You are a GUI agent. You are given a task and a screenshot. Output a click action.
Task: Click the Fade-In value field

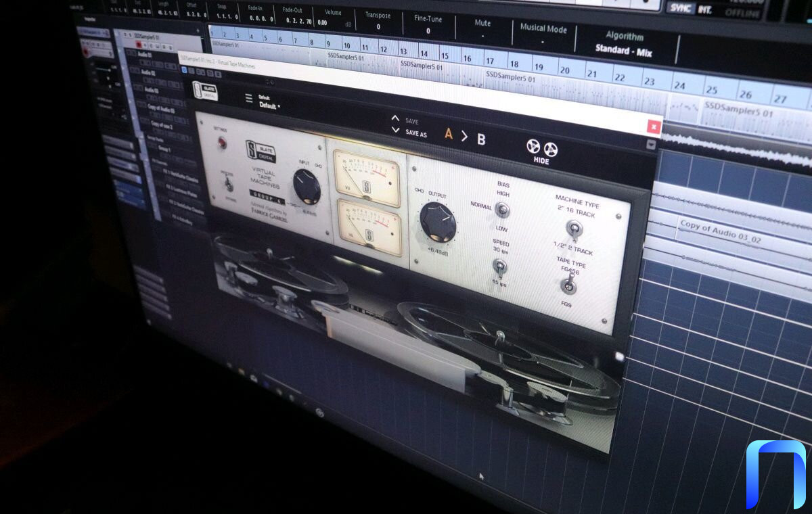tap(261, 18)
